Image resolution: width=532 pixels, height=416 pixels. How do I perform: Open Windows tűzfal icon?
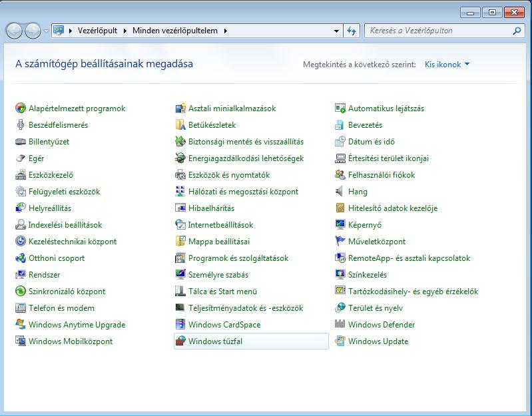[180, 341]
